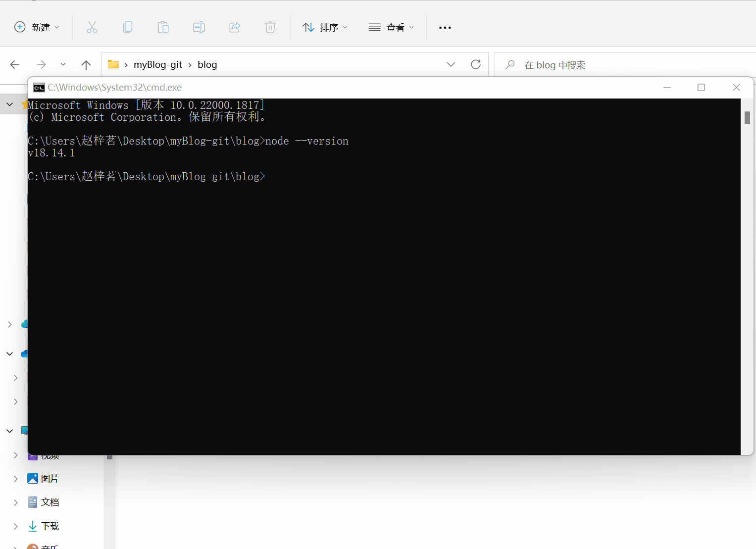This screenshot has width=756, height=549.
Task: Open the 排序 (Sort) dropdown menu
Action: 325,27
